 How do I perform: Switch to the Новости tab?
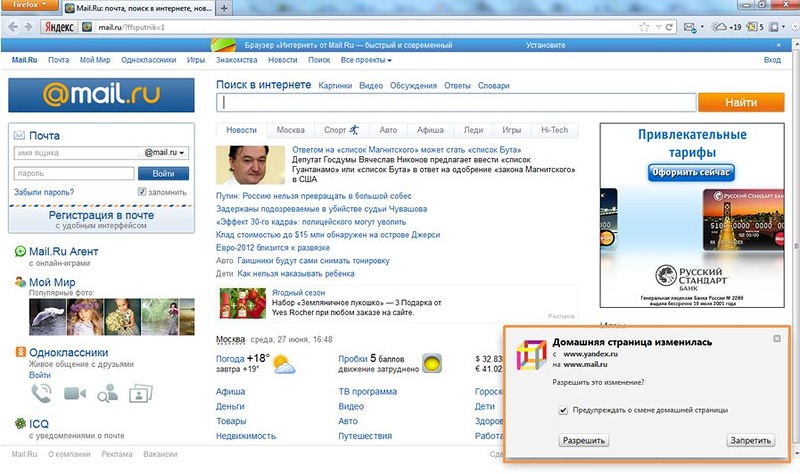tap(241, 130)
